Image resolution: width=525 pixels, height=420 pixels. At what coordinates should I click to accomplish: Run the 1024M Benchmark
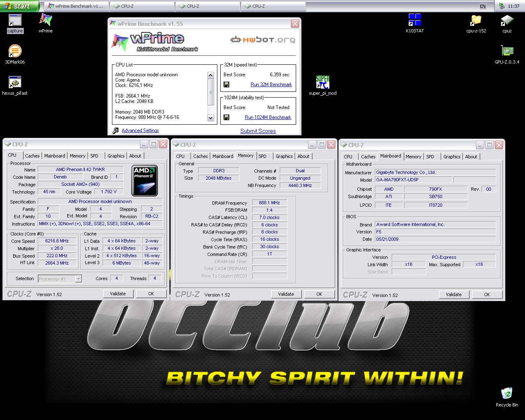[268, 117]
